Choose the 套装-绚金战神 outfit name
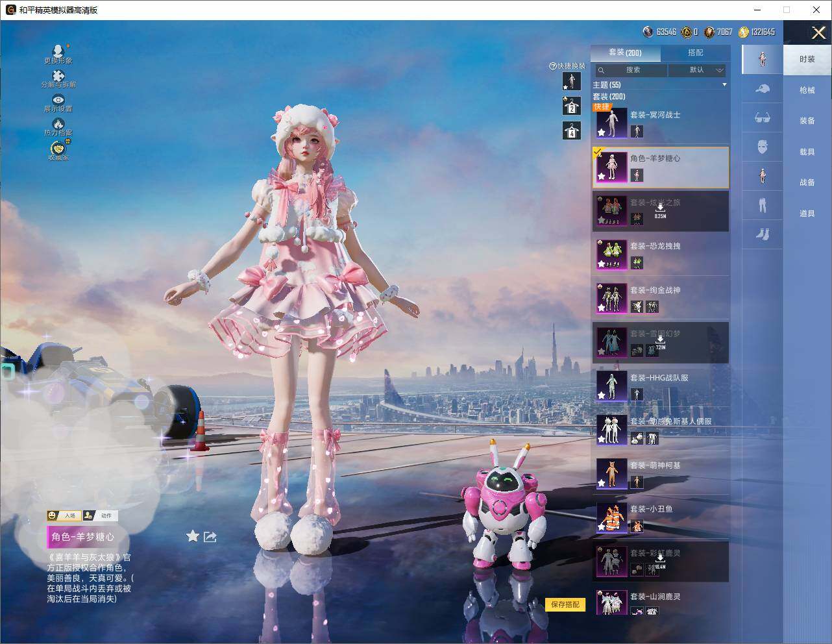The height and width of the screenshot is (644, 832). click(x=655, y=290)
